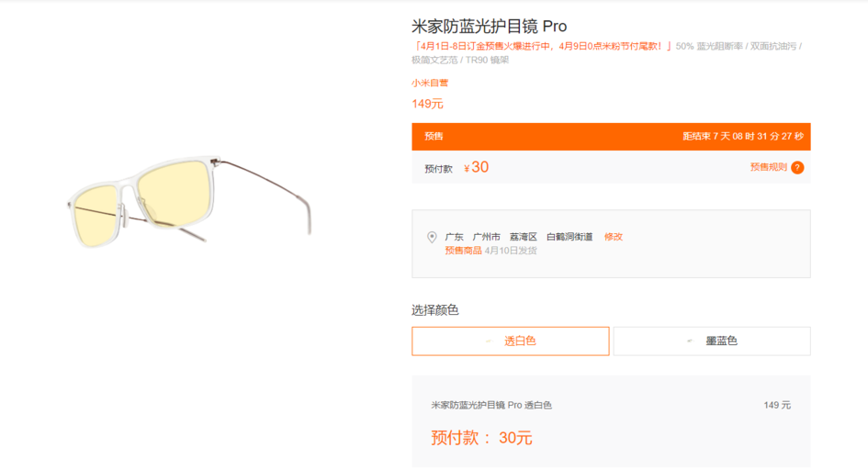The image size is (868, 470).
Task: Click the 预付款 ¥30 deposit amount
Action: point(457,168)
